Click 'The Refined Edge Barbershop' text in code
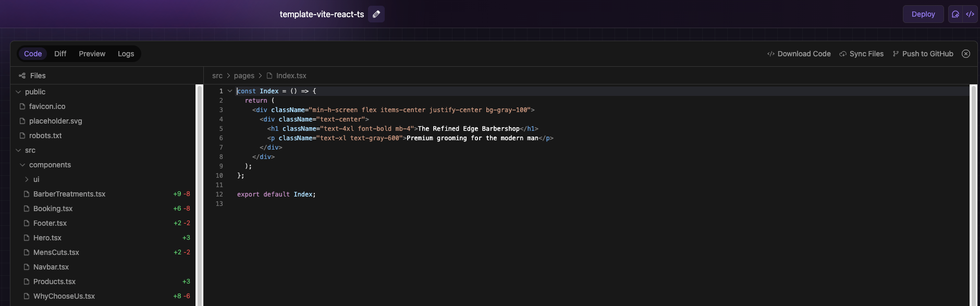 point(469,129)
